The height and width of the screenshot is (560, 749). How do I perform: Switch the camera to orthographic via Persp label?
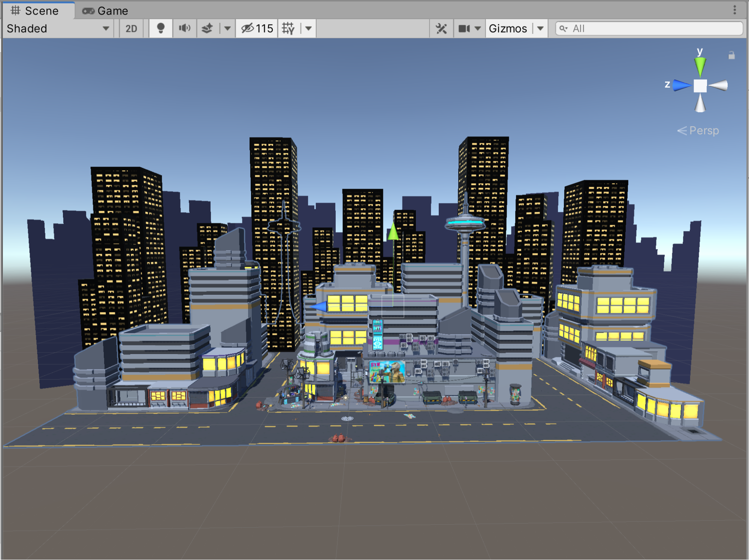click(x=704, y=130)
